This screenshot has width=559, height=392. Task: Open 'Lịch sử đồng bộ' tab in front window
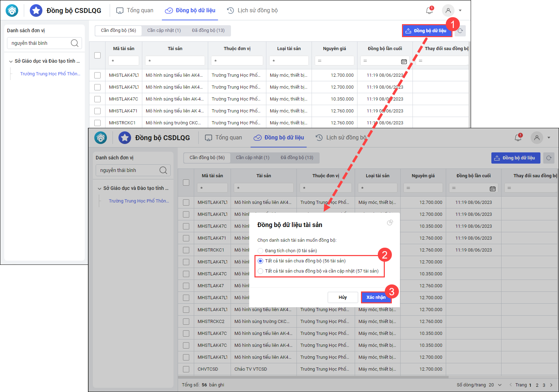341,138
